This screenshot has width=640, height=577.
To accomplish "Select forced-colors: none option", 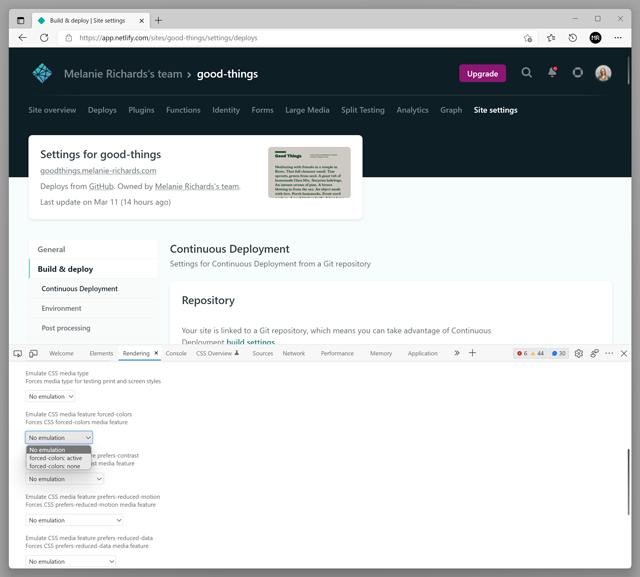I will pos(58,466).
